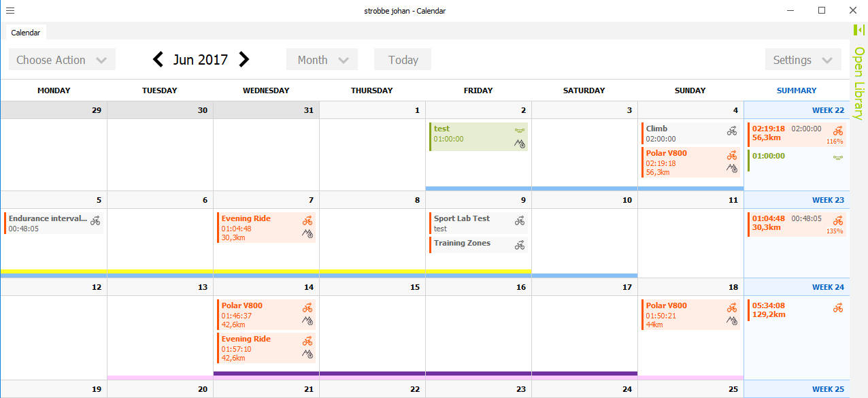The height and width of the screenshot is (398, 868).
Task: Open the Week 23 summary link
Action: tap(828, 200)
